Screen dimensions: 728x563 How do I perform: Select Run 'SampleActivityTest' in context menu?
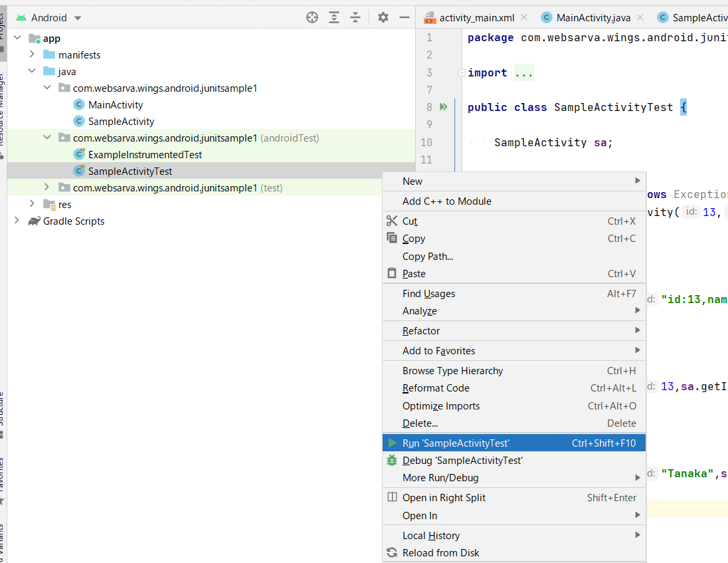click(x=465, y=443)
